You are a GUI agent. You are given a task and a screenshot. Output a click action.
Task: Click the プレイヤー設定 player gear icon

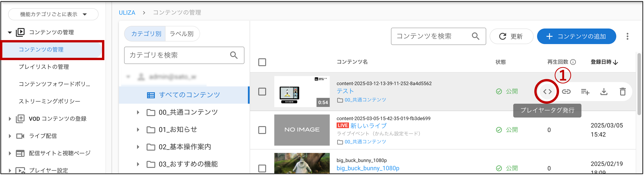coord(20,171)
